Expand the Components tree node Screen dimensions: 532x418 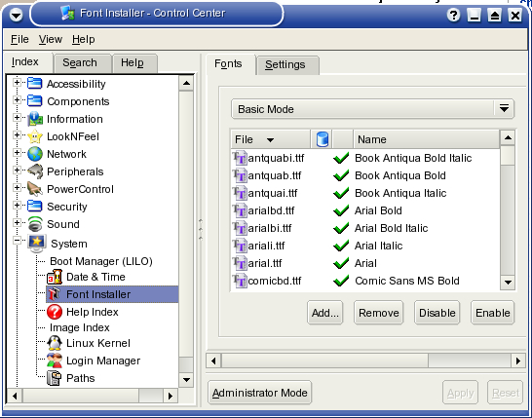pos(17,99)
